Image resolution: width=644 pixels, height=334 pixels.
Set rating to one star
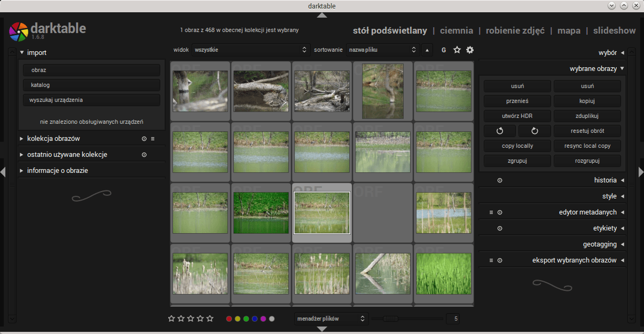(x=171, y=319)
